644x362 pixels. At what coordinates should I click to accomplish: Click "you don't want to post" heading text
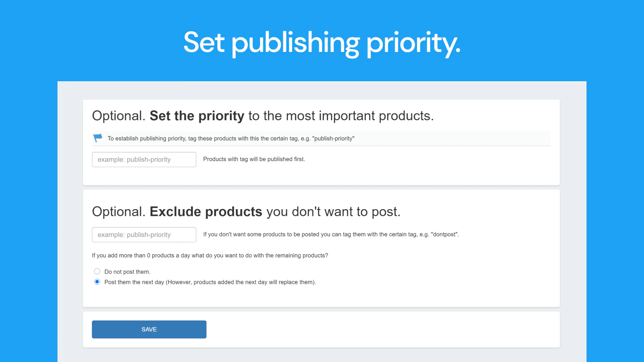point(333,212)
